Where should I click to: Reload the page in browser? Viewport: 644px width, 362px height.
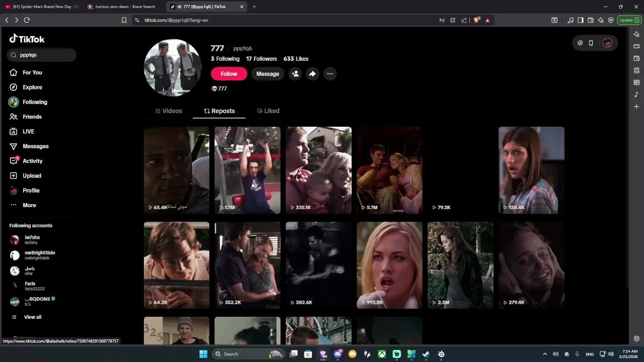(27, 20)
